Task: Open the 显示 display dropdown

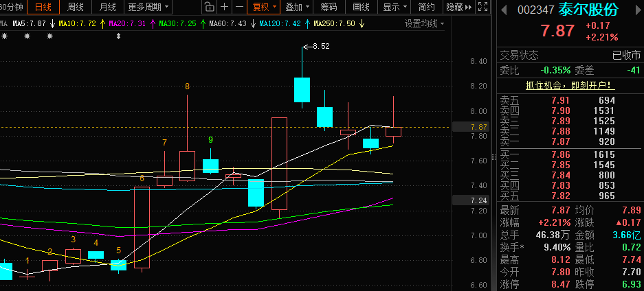Action: tap(395, 7)
